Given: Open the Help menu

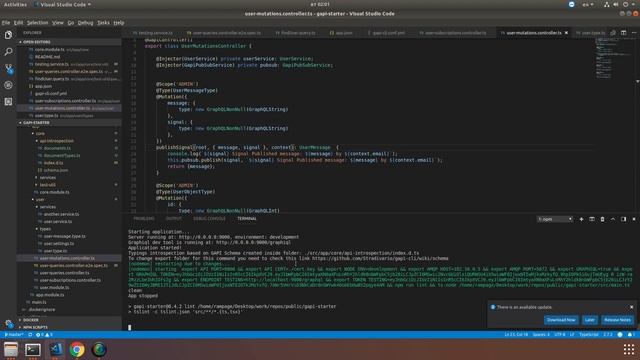Looking at the screenshot, I should coord(119,23).
